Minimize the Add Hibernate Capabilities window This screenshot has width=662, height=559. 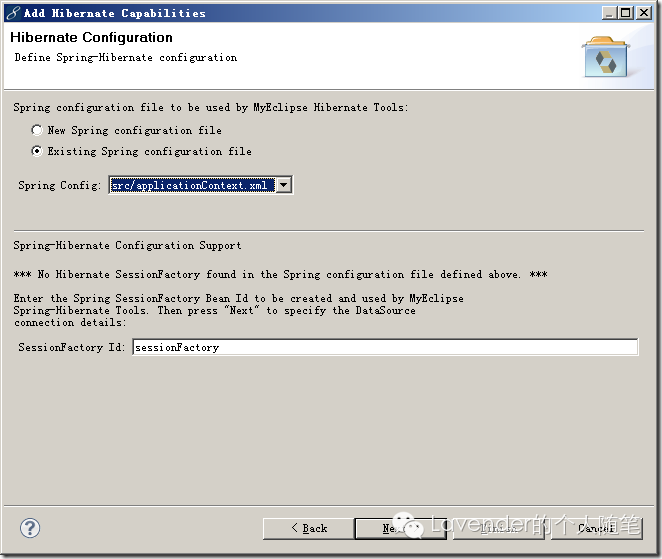coord(609,13)
